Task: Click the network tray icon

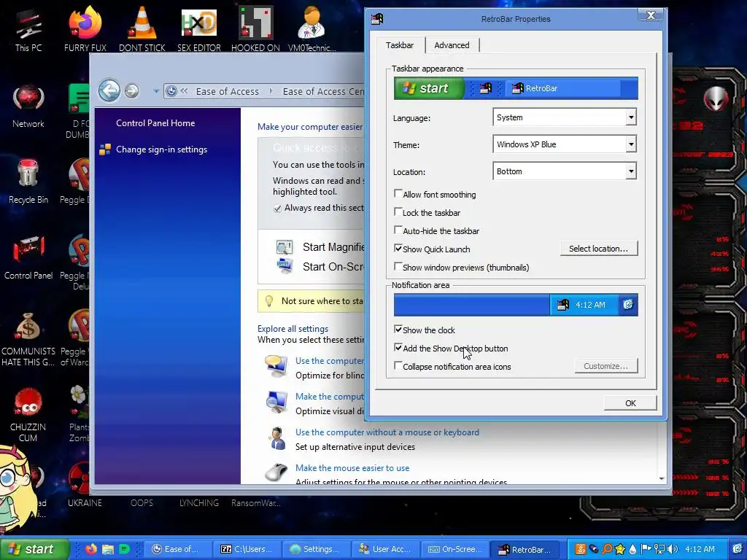Action: coord(659,549)
